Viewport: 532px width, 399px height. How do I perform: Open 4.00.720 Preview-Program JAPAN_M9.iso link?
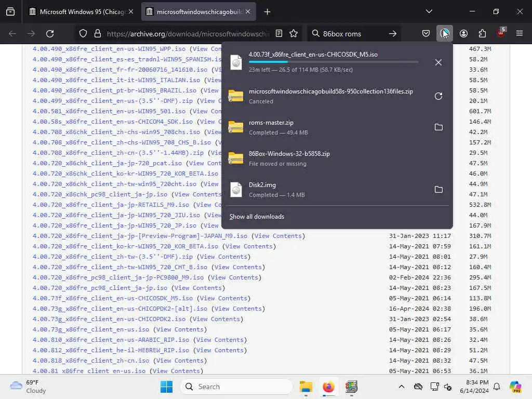coord(140,236)
